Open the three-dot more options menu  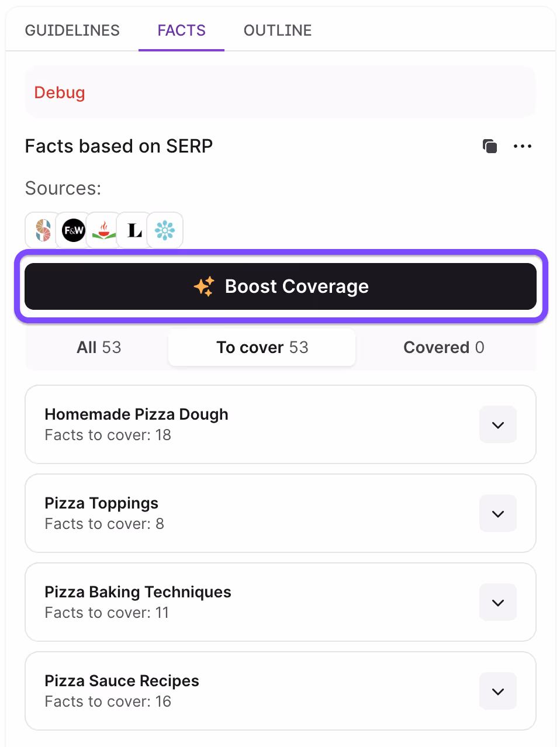click(523, 146)
